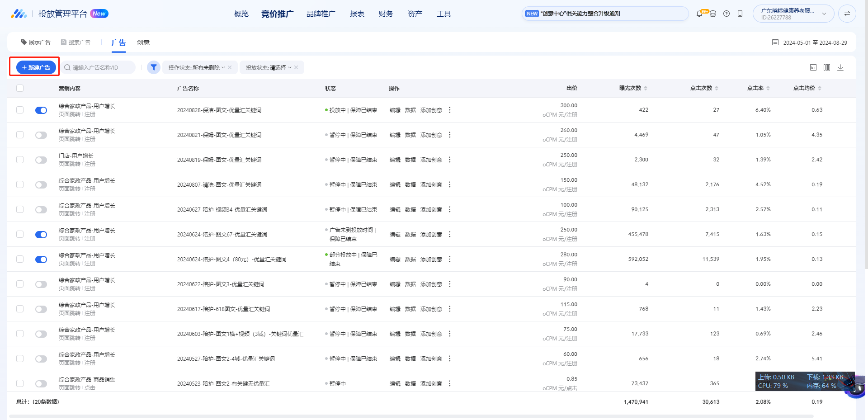Open the date range 2024-05-01 至 2024-08-29 picker

[815, 42]
